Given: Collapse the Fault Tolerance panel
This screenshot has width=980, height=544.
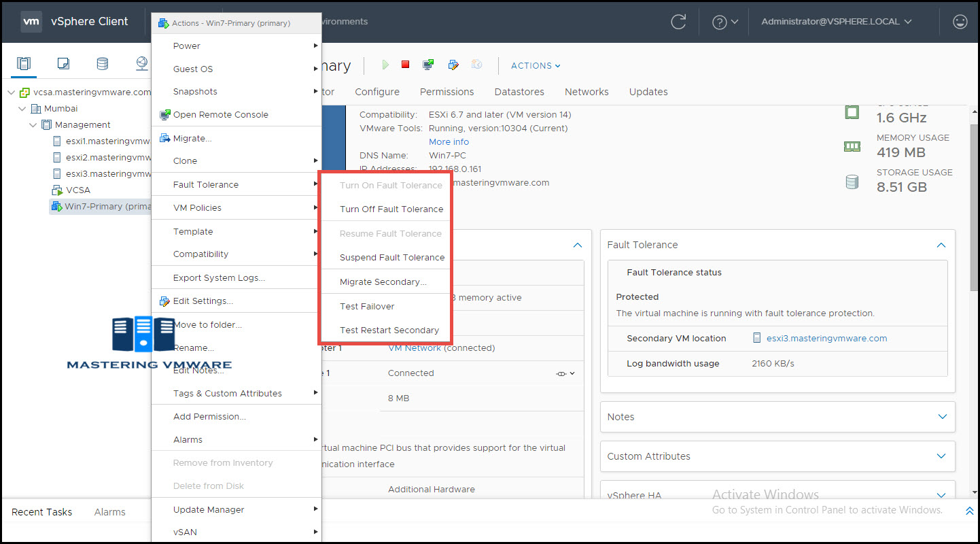Looking at the screenshot, I should (941, 245).
